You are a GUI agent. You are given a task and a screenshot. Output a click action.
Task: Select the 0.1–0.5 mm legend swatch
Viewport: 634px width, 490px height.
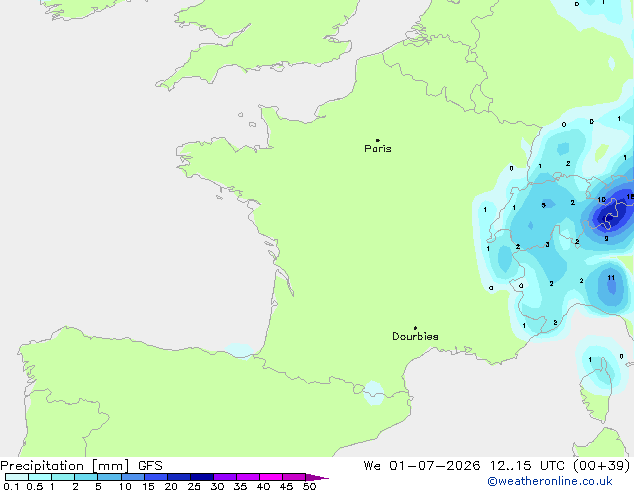click(x=17, y=477)
